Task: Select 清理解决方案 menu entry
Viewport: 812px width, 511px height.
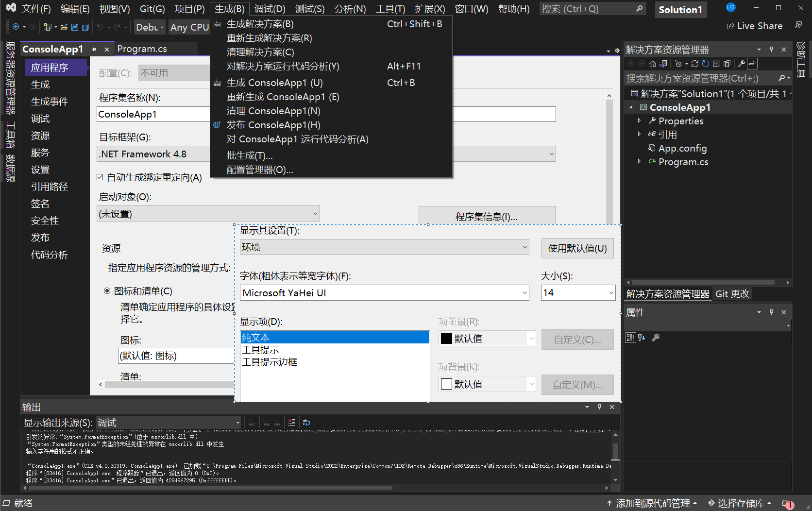Action: (331, 52)
